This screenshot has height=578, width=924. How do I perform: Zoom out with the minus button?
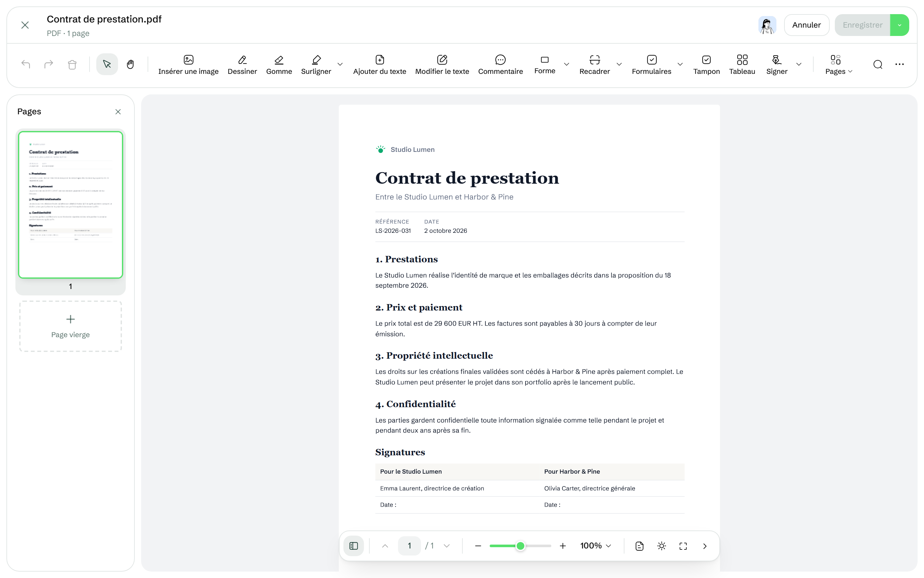(x=478, y=546)
